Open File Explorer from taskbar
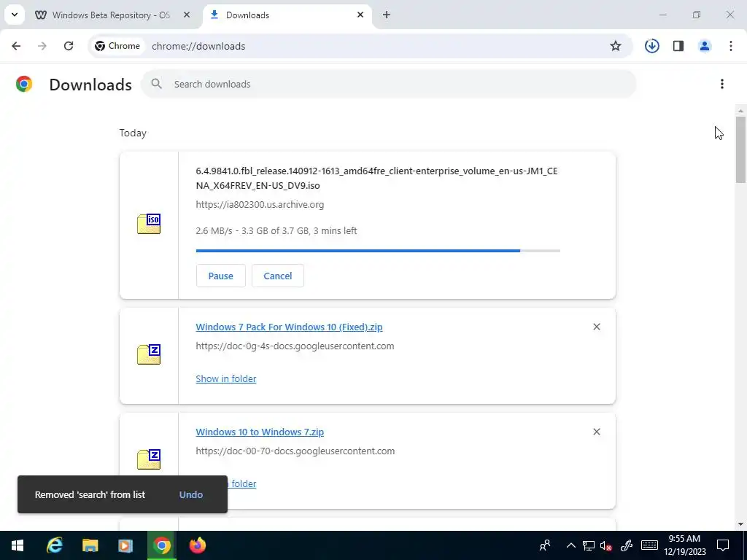 coord(90,545)
